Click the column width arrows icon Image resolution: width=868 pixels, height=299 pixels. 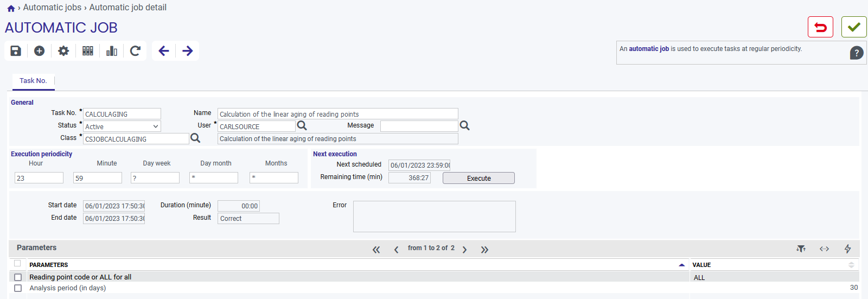pyautogui.click(x=824, y=249)
